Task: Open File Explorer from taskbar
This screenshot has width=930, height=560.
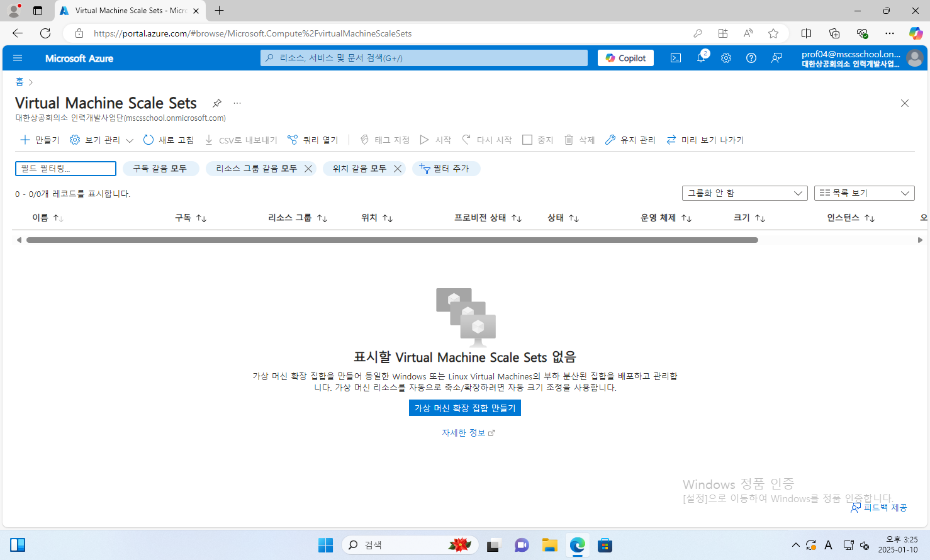Action: tap(550, 545)
